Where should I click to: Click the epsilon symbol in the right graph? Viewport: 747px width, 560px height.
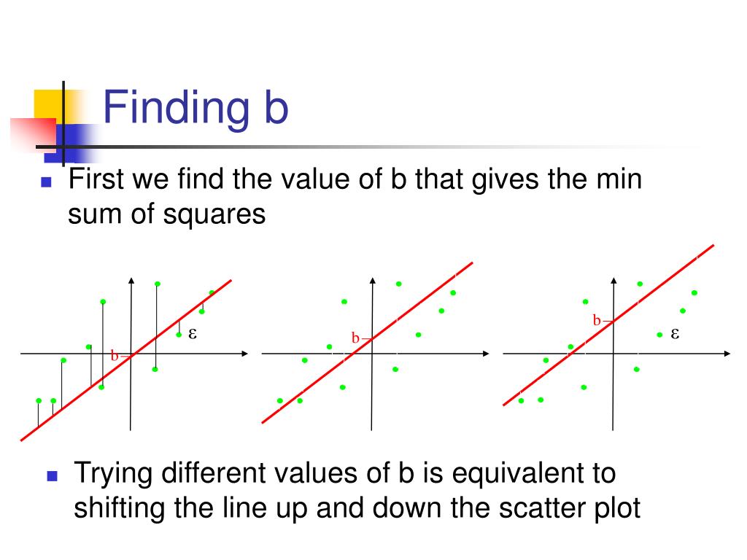click(x=675, y=333)
